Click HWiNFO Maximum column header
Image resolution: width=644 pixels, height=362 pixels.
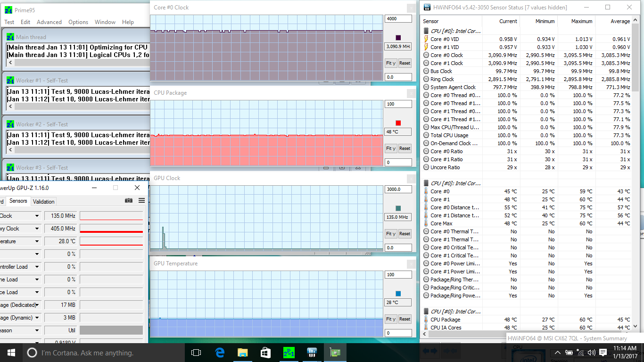tap(576, 21)
